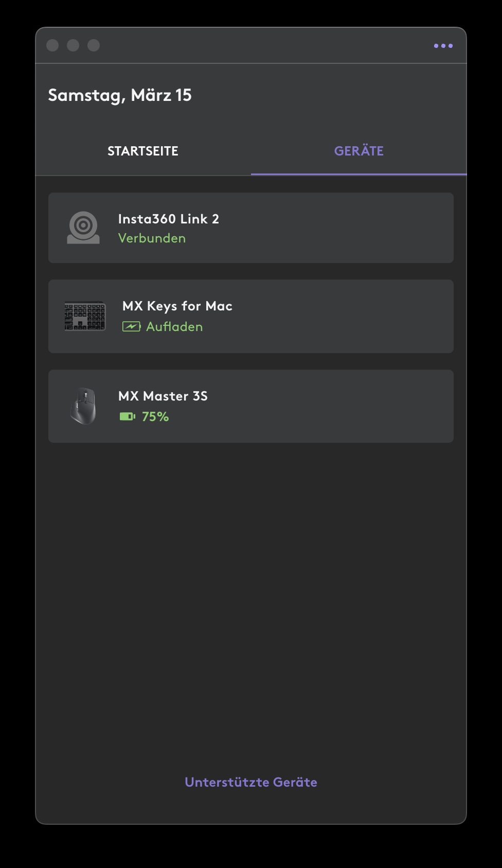Image resolution: width=502 pixels, height=868 pixels.
Task: Click the MX Master 3S mouse icon
Action: pyautogui.click(x=83, y=406)
